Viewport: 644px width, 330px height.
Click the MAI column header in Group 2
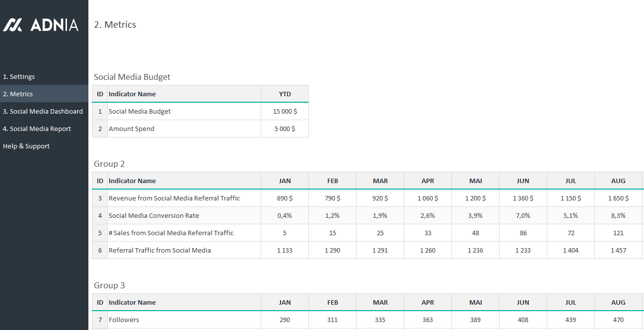pos(475,181)
